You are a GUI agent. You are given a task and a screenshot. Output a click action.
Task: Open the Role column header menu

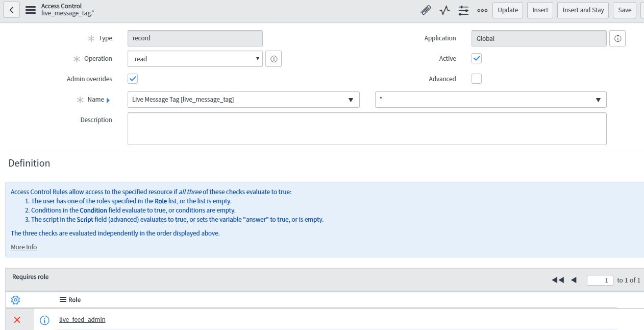(63, 300)
